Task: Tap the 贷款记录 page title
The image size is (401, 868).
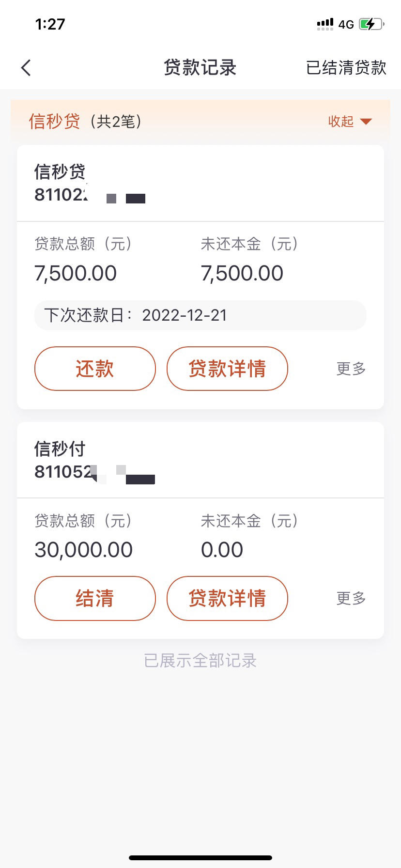Action: pos(200,68)
